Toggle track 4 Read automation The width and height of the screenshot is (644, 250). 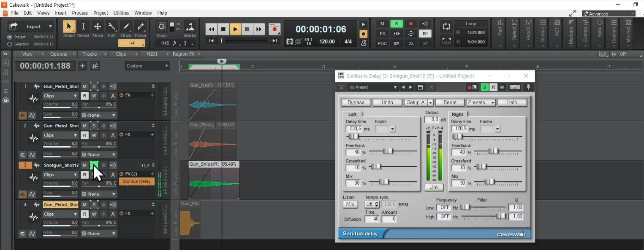pyautogui.click(x=84, y=214)
